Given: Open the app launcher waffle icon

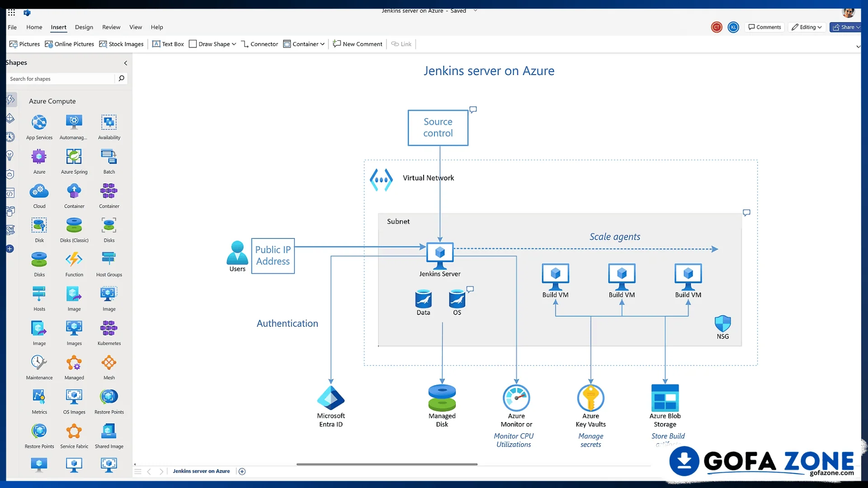Looking at the screenshot, I should pos(12,12).
